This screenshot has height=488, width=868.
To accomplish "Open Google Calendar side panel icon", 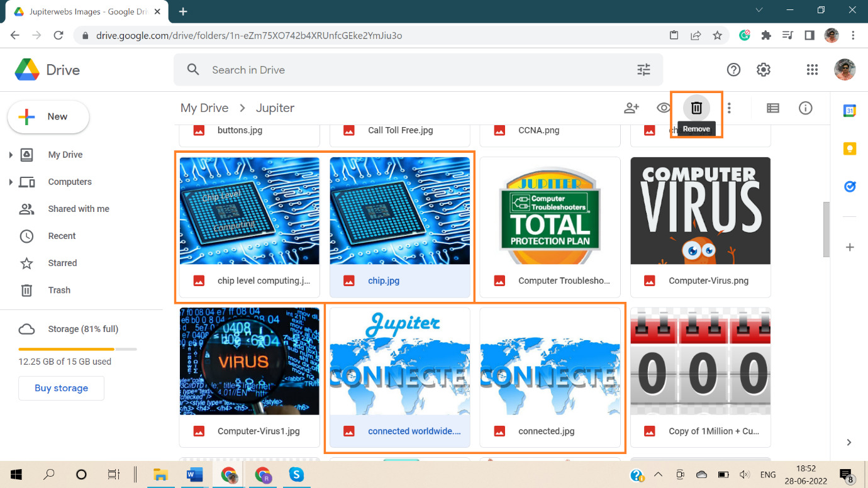I will coord(850,111).
